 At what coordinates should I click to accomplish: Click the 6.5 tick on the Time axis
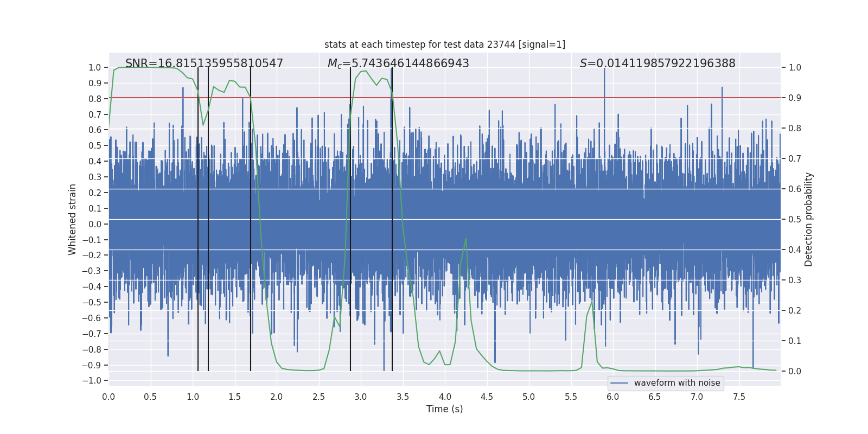coord(655,397)
